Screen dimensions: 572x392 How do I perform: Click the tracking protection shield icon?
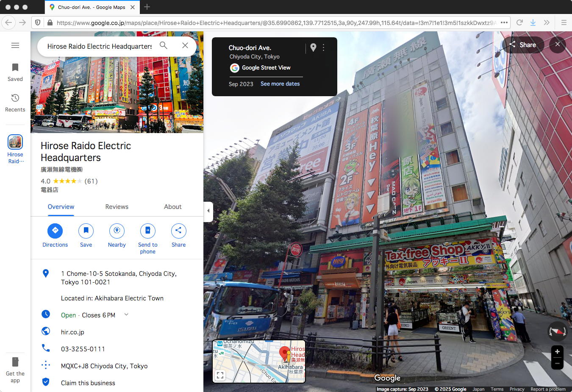pos(38,22)
